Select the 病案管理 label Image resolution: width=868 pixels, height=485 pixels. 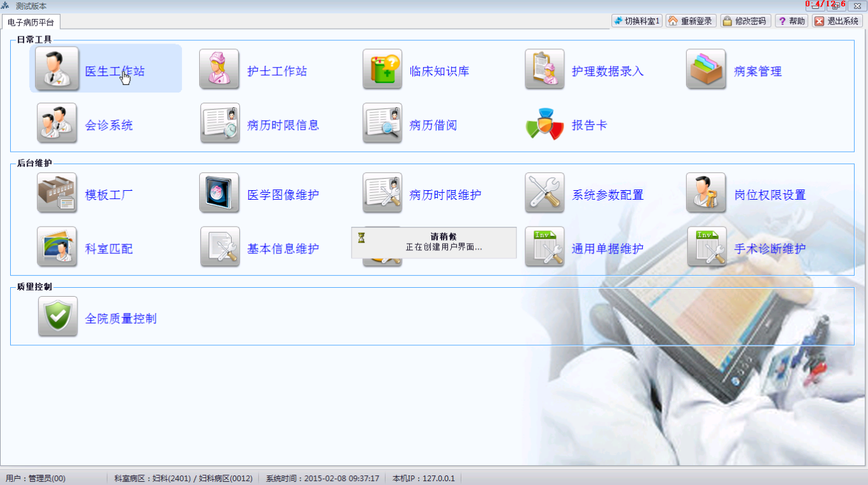point(758,71)
